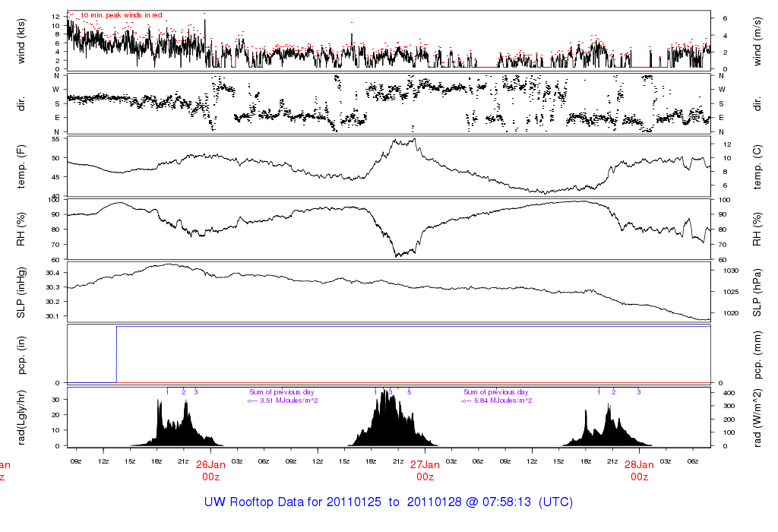Click the '5.84 MJoules/m^2' daily sum text
The height and width of the screenshot is (532, 778).
[503, 401]
